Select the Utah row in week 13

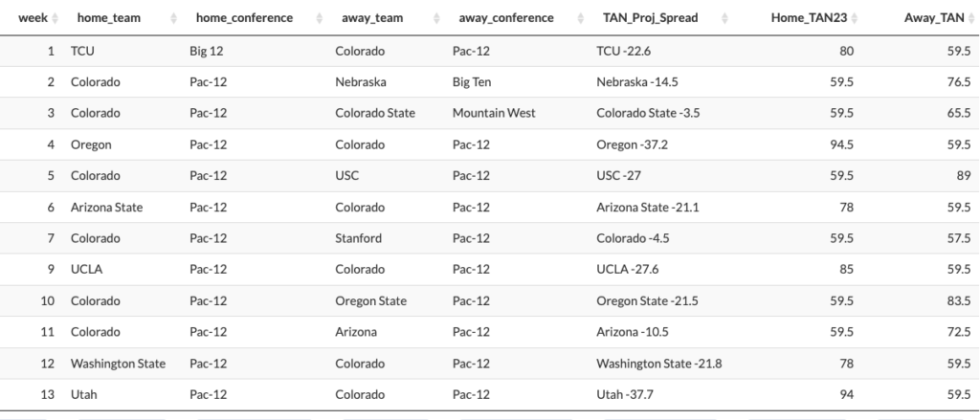point(490,394)
